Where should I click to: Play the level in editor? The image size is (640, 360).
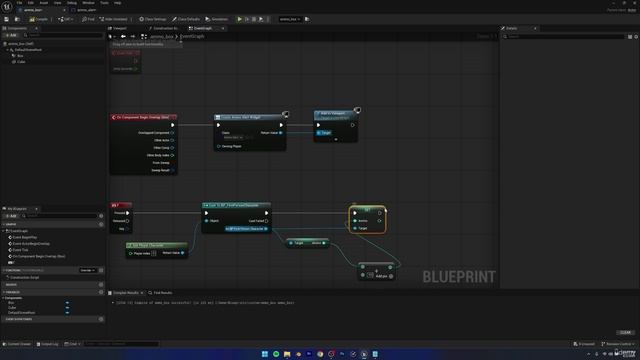(240, 19)
